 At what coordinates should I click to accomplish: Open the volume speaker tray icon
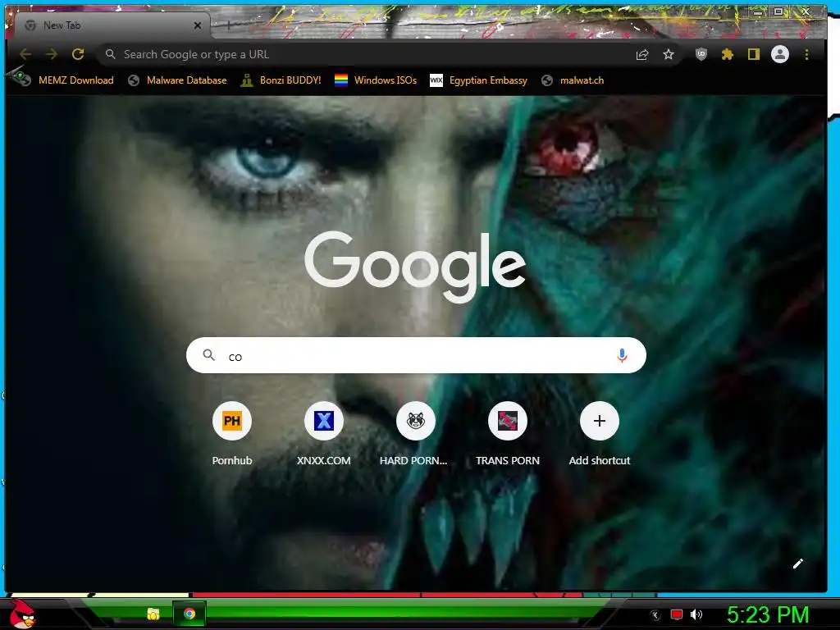tap(696, 614)
